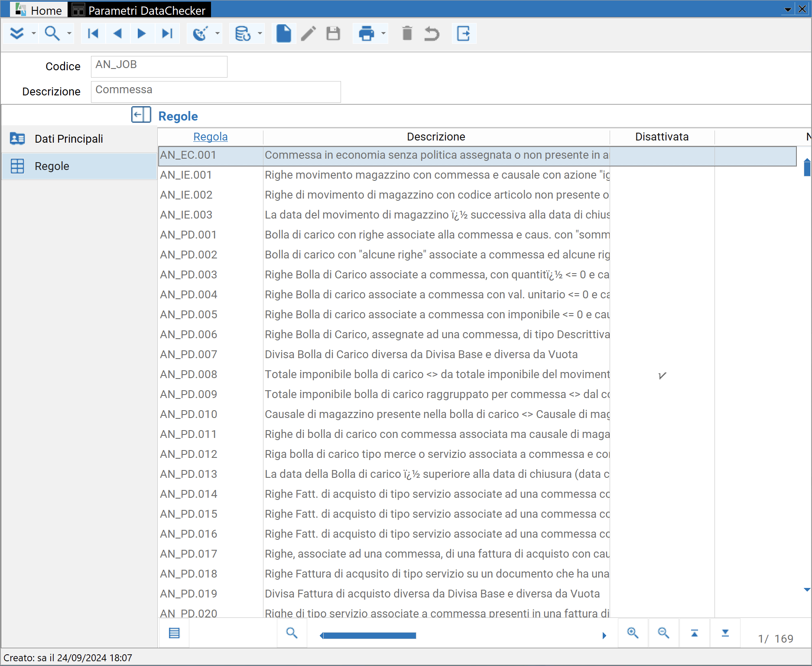The image size is (812, 666).
Task: Create a new document record
Action: point(284,33)
